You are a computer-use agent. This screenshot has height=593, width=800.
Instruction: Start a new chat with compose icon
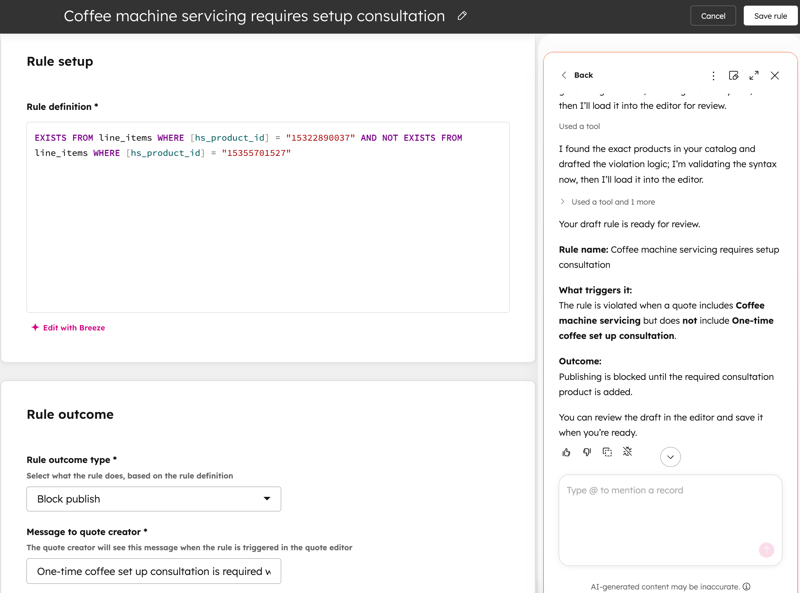pos(733,76)
